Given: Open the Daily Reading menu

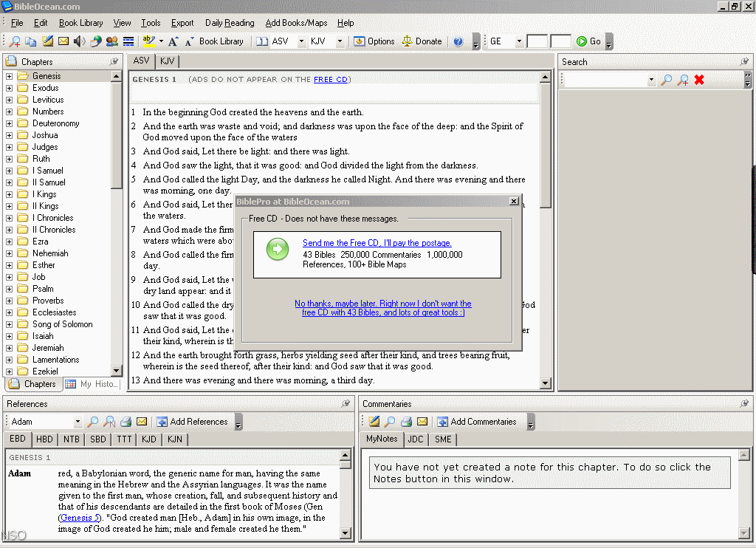Looking at the screenshot, I should [230, 23].
